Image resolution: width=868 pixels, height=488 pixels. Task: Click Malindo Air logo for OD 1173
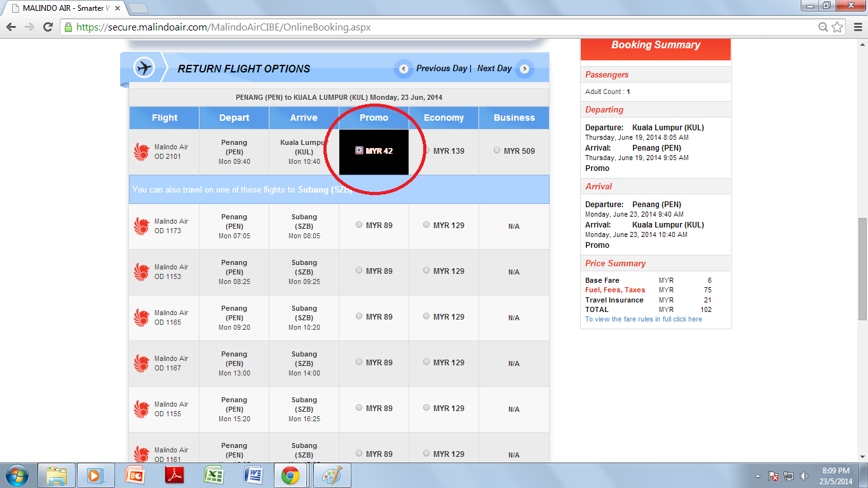(141, 226)
